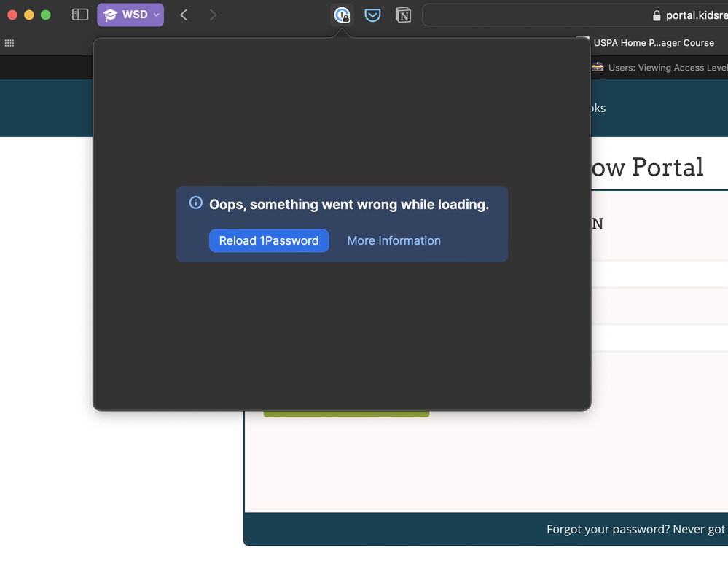This screenshot has width=728, height=561.
Task: Open the More Information link
Action: click(394, 240)
